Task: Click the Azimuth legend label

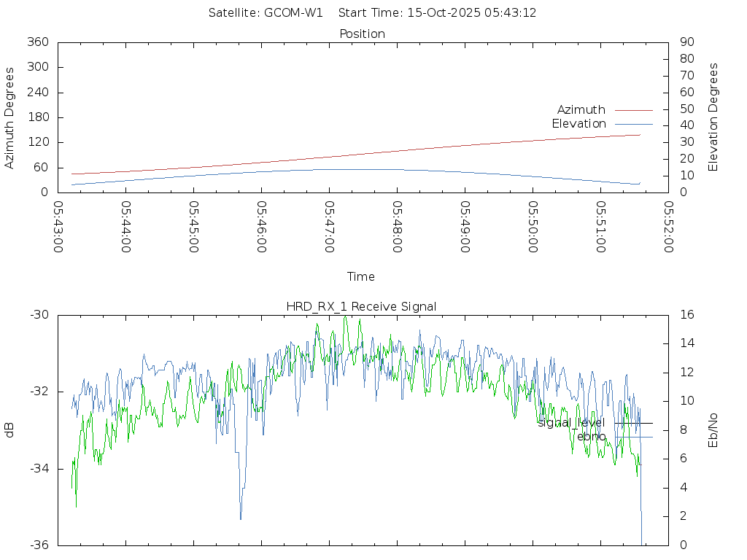Action: coord(581,110)
